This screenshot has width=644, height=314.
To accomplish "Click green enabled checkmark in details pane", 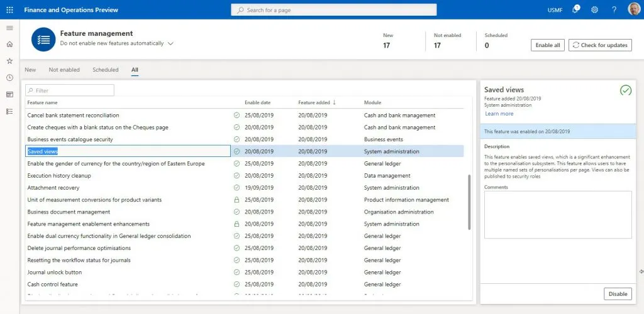I will [626, 90].
